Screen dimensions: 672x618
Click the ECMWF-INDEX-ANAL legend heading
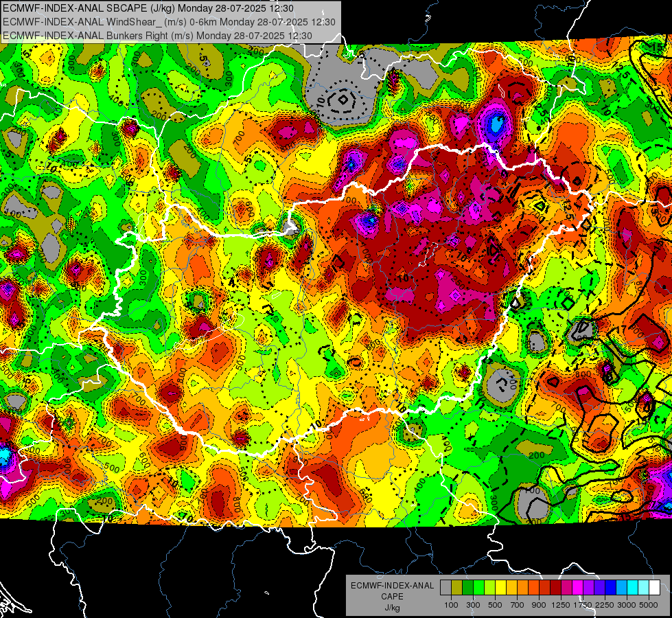(392, 586)
